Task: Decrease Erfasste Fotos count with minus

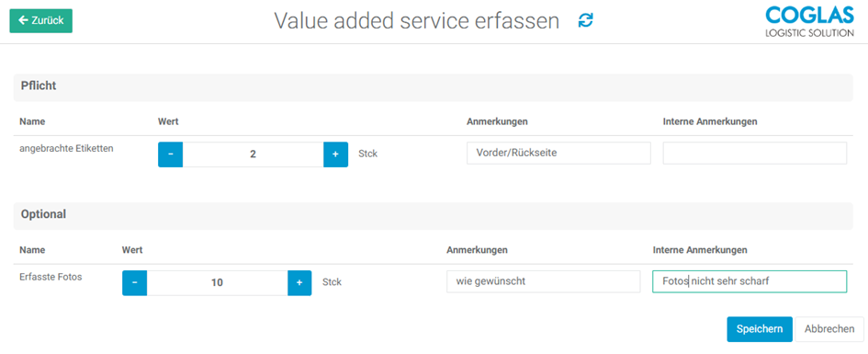Action: coord(134,283)
